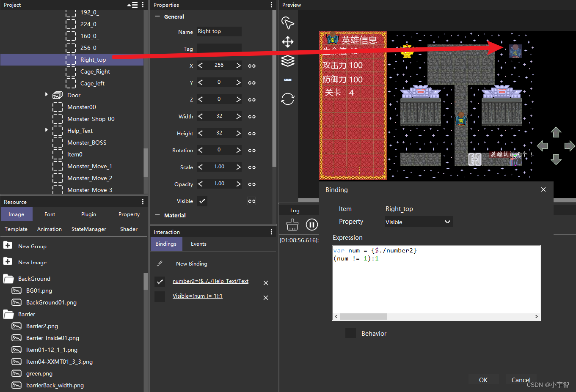Click the New Binding button
Image resolution: width=576 pixels, height=392 pixels.
point(192,263)
